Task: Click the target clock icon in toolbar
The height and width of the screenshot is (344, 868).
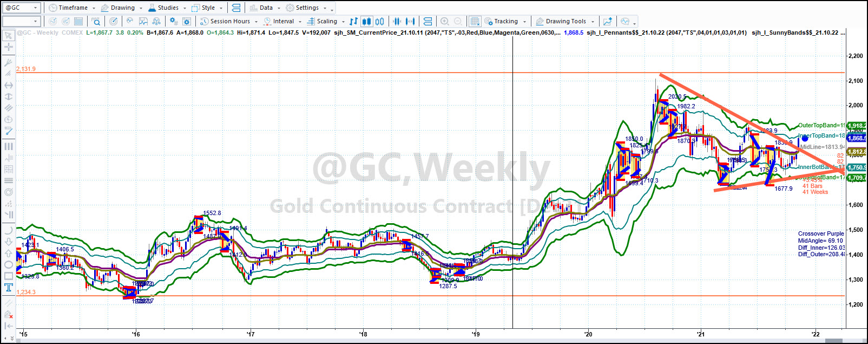Action: [113, 22]
